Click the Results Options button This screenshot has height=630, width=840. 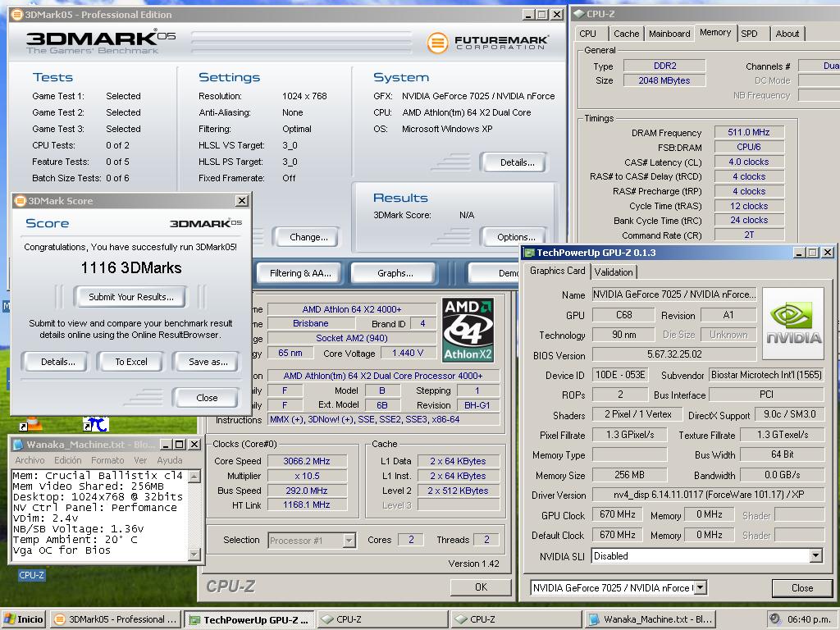516,237
